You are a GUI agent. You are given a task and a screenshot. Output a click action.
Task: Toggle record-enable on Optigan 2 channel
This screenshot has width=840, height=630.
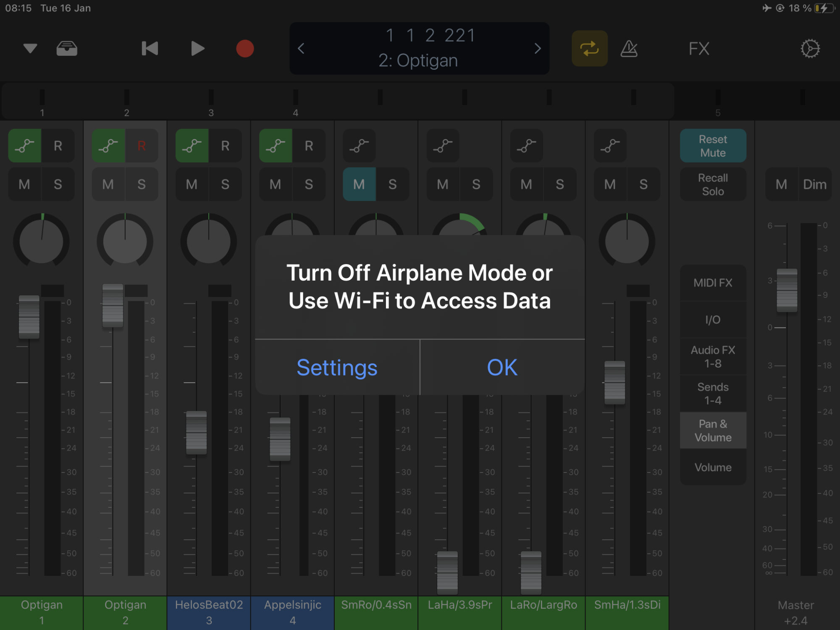pos(142,146)
